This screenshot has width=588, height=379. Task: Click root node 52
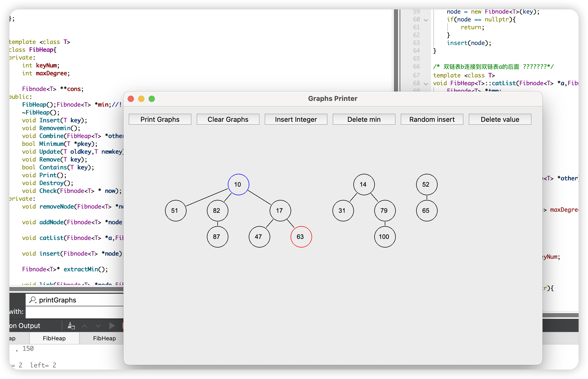pos(427,185)
